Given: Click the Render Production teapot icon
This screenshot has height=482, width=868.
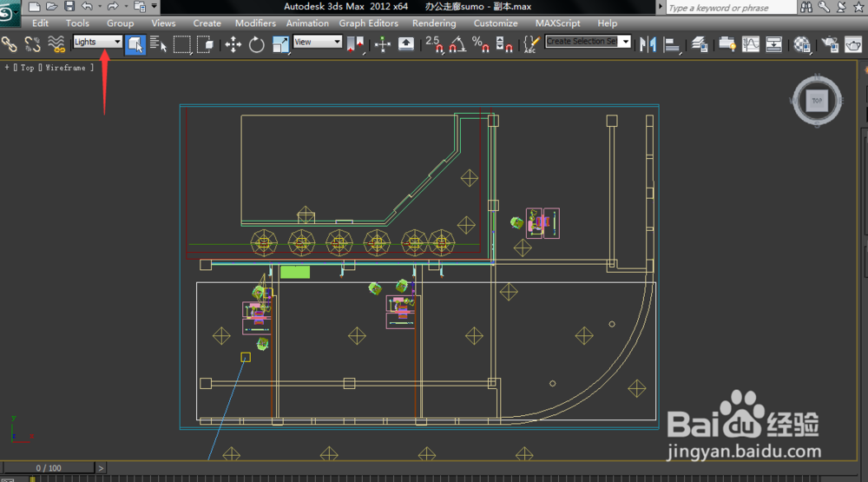Looking at the screenshot, I should [x=853, y=43].
